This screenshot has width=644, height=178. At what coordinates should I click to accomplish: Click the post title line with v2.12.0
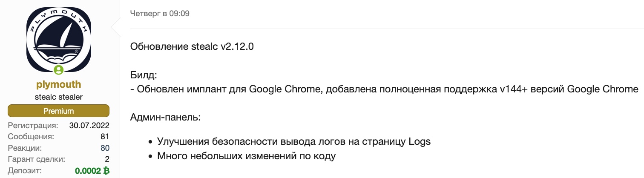(192, 46)
